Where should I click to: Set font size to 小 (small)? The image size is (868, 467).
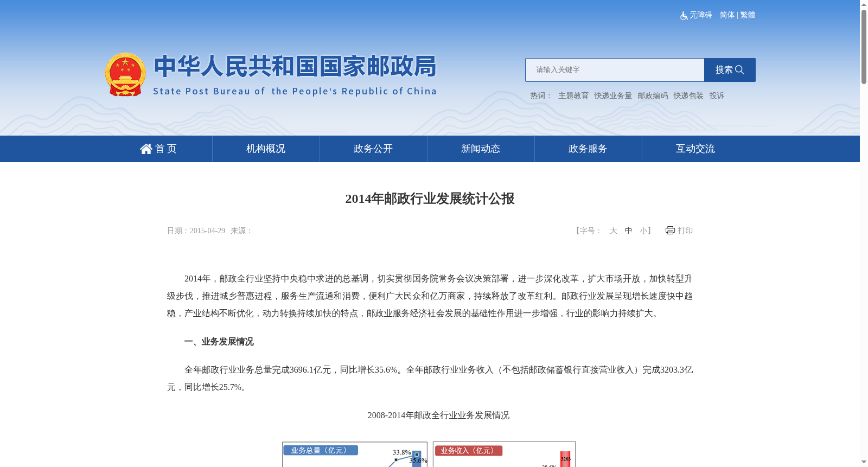point(643,231)
